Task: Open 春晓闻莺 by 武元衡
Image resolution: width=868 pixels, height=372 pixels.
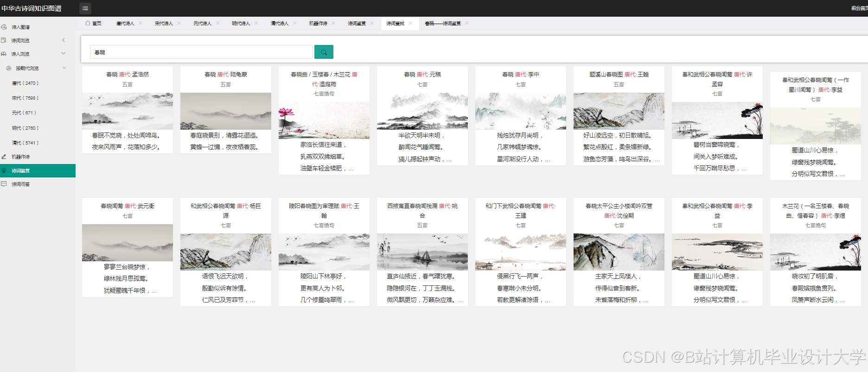Action: pos(128,206)
